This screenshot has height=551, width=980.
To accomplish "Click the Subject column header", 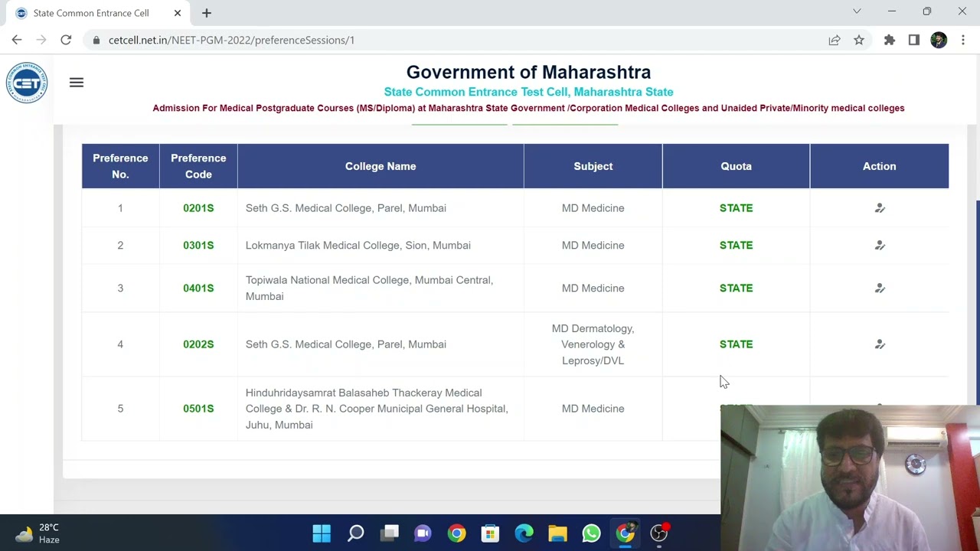I will (x=593, y=166).
